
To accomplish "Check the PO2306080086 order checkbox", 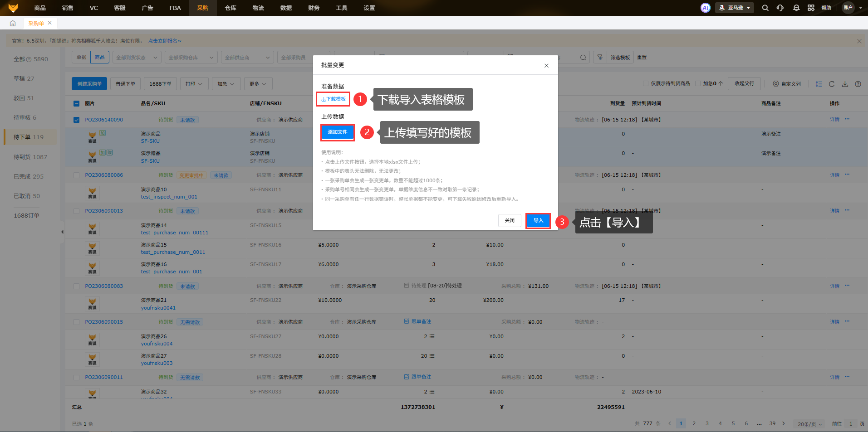I will coord(76,175).
